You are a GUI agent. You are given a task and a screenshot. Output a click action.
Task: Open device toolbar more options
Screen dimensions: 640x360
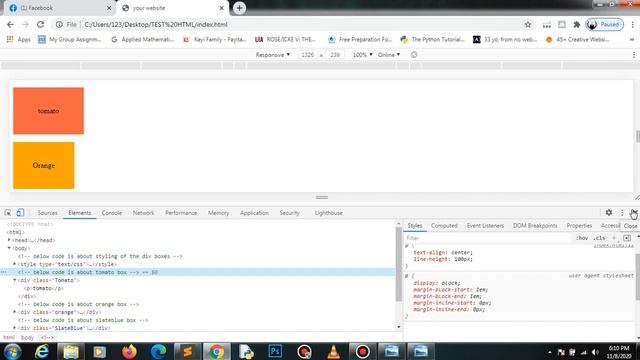[x=634, y=55]
